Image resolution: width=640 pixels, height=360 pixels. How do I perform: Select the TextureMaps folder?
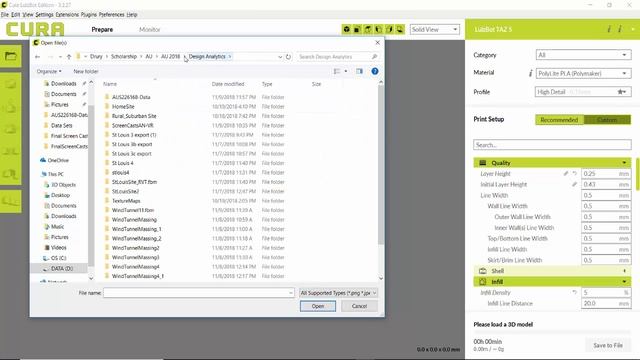click(126, 201)
